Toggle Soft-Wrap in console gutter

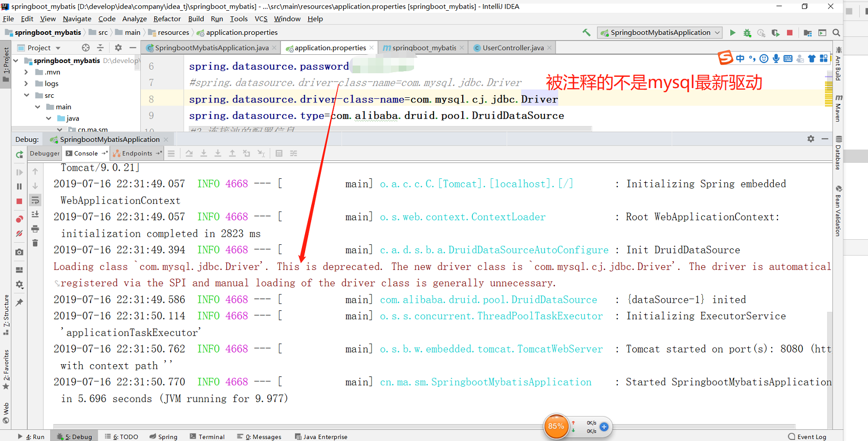pyautogui.click(x=35, y=200)
